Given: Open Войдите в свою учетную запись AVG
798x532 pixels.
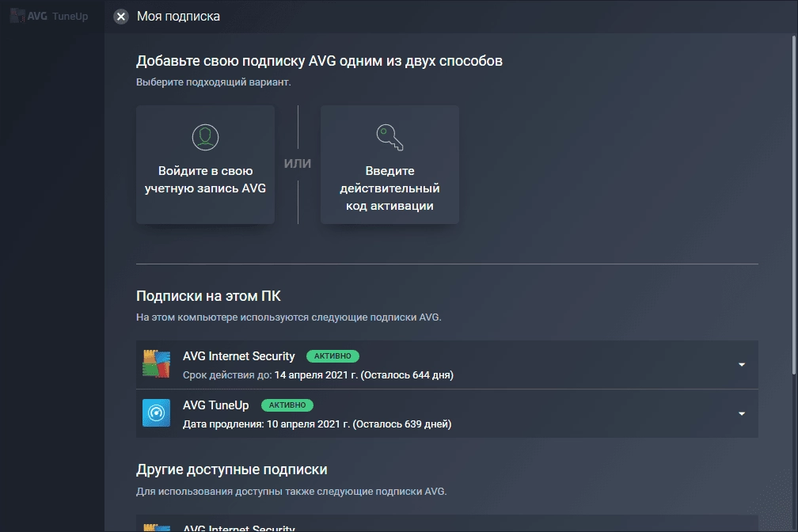Looking at the screenshot, I should tap(205, 165).
